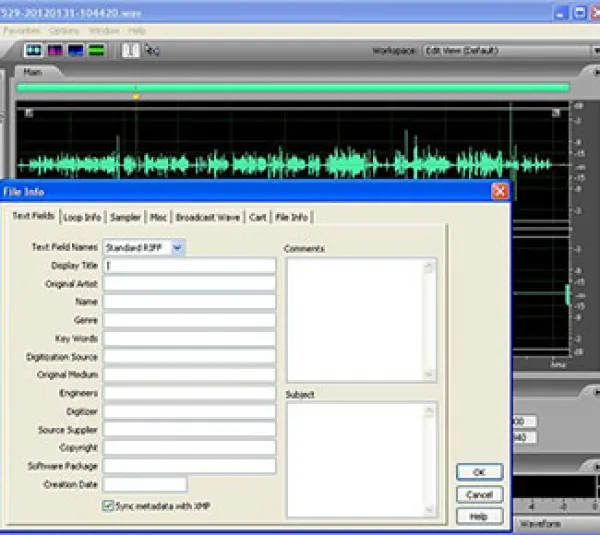Click the green zoom range bar
The height and width of the screenshot is (535, 600).
tap(293, 88)
